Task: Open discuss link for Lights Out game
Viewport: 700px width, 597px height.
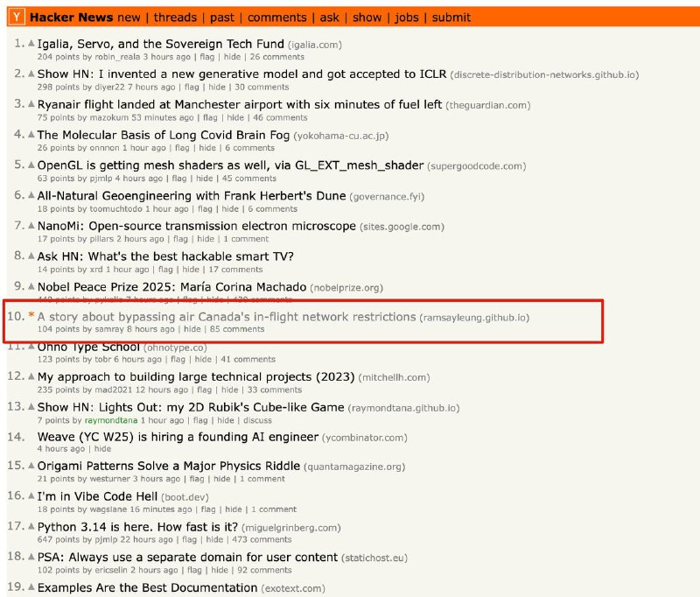Action: (x=257, y=420)
